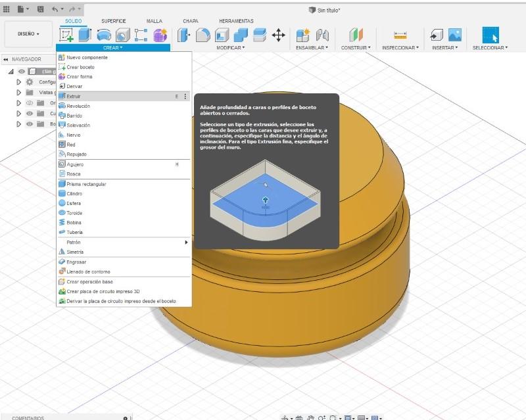Image resolution: width=526 pixels, height=420 pixels.
Task: Open the 'Patrón' submenu
Action: coord(124,242)
